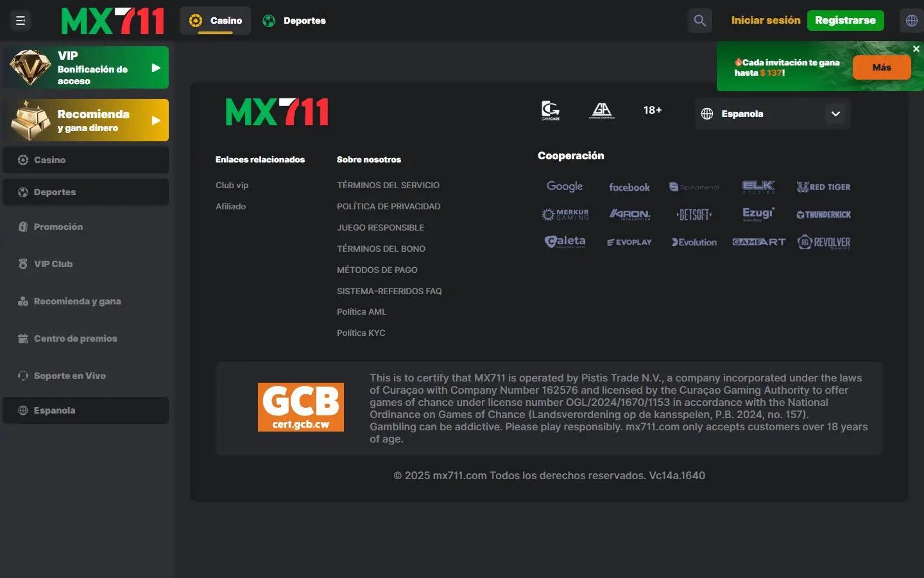The height and width of the screenshot is (578, 924).
Task: Click the Revolver Gaming provider logo
Action: pos(824,242)
